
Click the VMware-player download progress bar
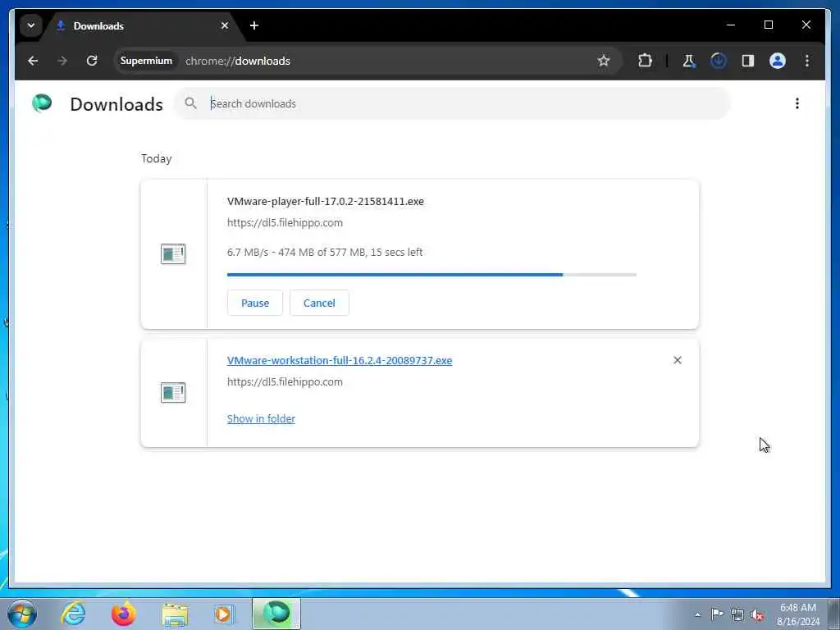(431, 275)
